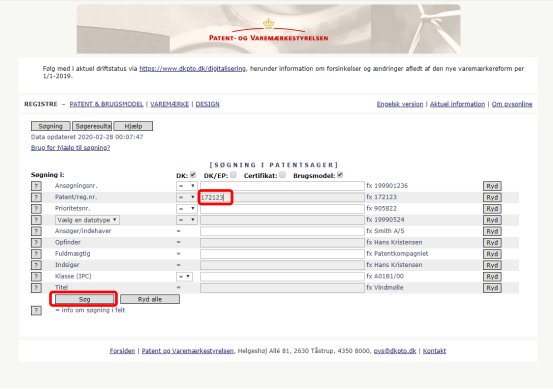Expand the operator dropdown for Ansøgningsnr.
The width and height of the screenshot is (553, 389).
coord(187,186)
